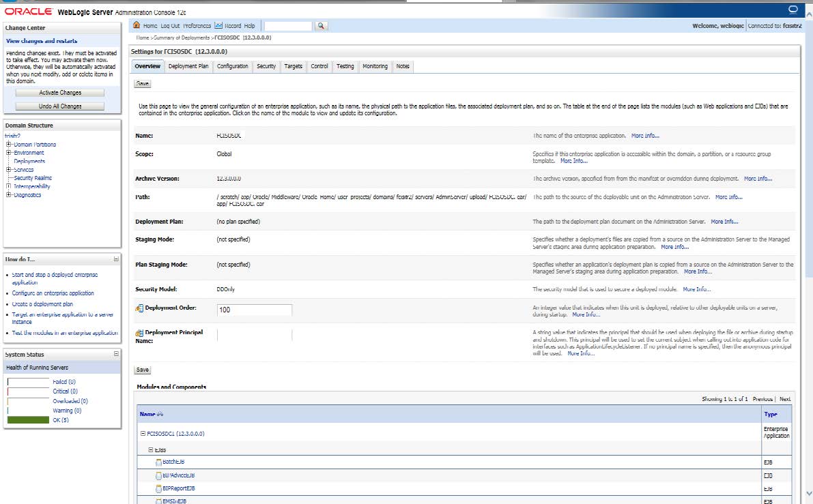Click the top Save button
Image resolution: width=813 pixels, height=504 pixels.
[143, 83]
